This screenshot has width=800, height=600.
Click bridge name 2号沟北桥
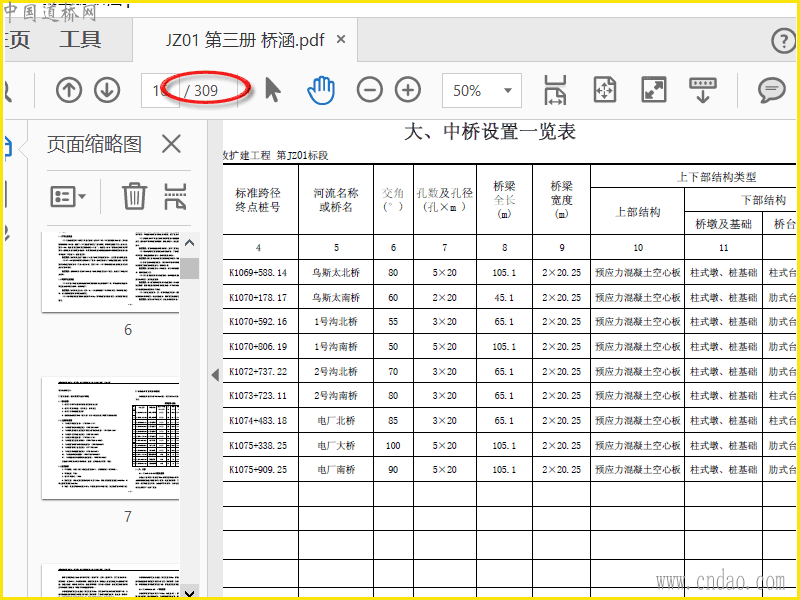point(336,371)
